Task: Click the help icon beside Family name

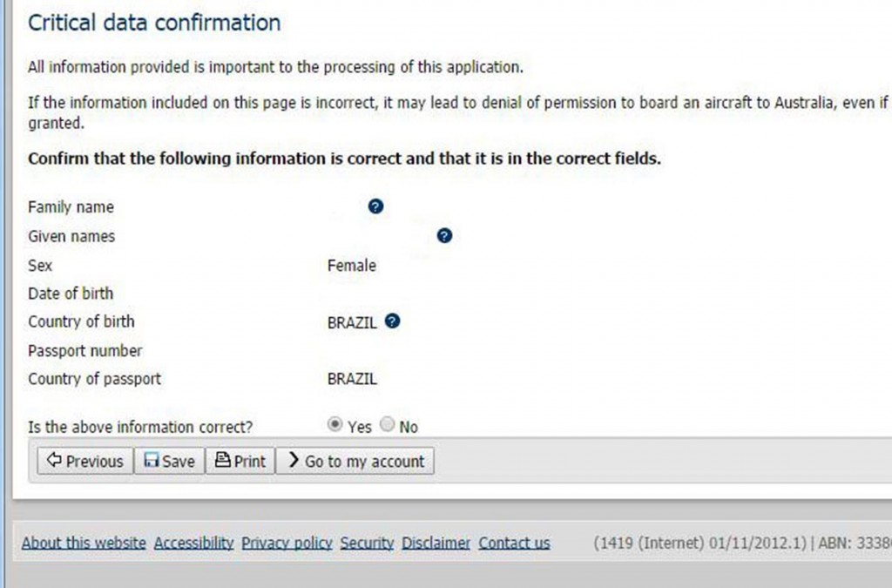Action: [x=375, y=206]
